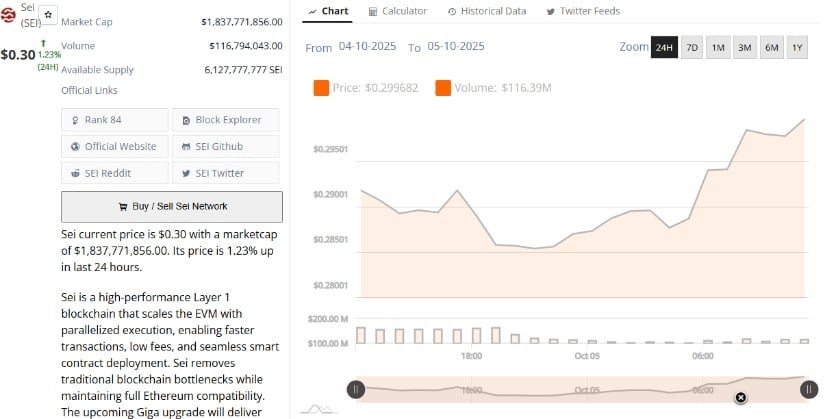Visit the Official Website link

115,146
